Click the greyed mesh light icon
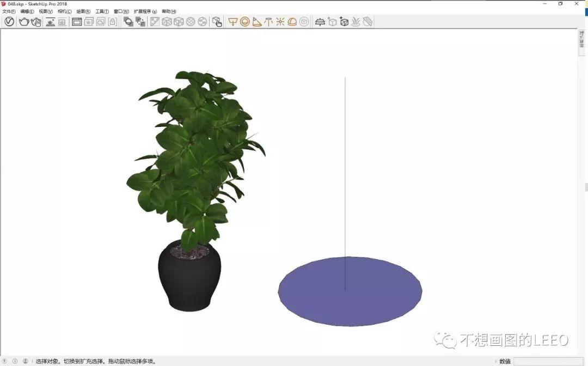This screenshot has width=588, height=366. tap(304, 22)
